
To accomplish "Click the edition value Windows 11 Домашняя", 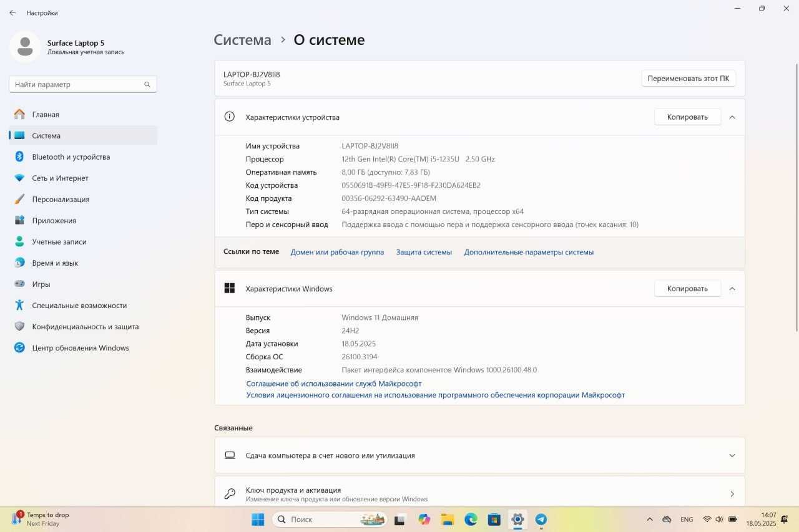I will tap(380, 317).
